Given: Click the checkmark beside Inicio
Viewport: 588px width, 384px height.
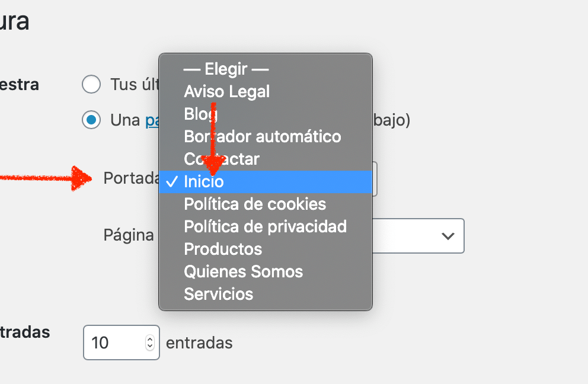Looking at the screenshot, I should pos(172,182).
